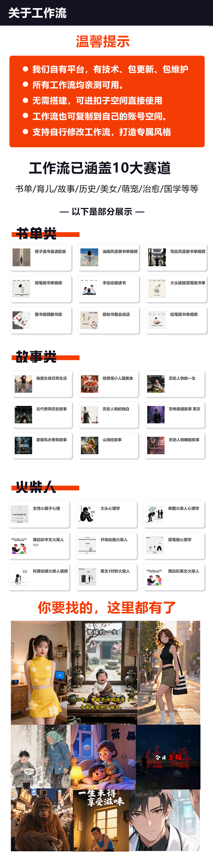The height and width of the screenshot is (868, 213).
Task: Open the 简笔画书单视频 card
Action: [41, 288]
